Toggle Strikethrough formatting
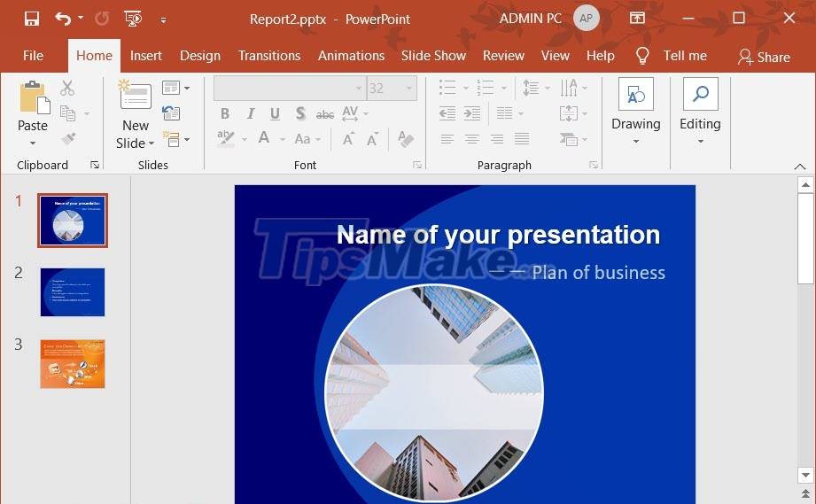816x504 pixels. (325, 114)
